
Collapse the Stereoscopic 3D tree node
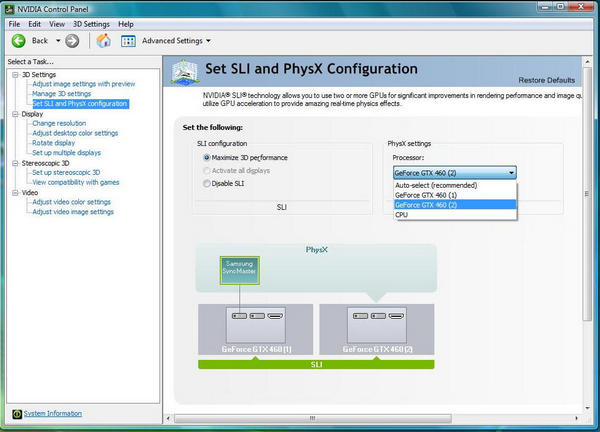(x=15, y=163)
